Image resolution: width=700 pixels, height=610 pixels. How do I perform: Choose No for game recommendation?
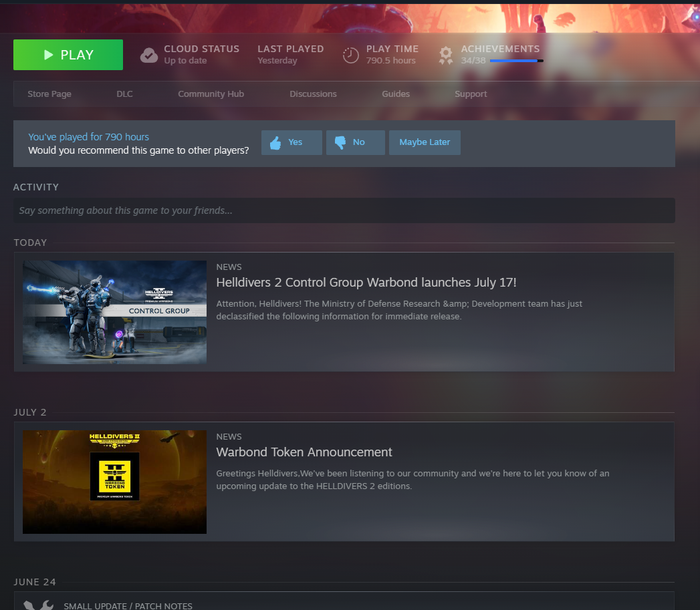click(x=356, y=142)
